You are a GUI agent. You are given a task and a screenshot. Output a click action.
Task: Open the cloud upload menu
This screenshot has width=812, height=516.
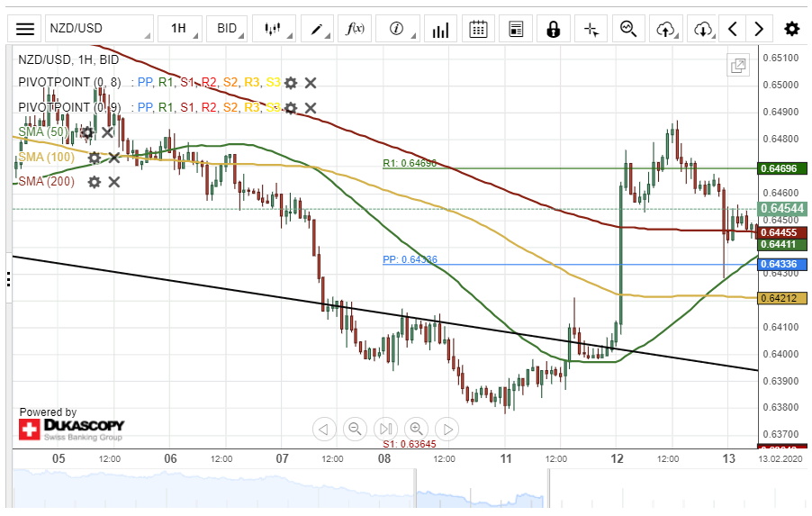pyautogui.click(x=666, y=29)
